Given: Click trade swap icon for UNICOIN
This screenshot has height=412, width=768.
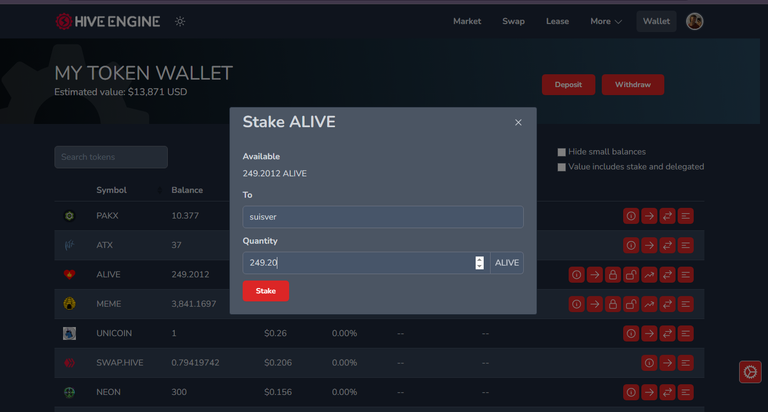Looking at the screenshot, I should point(667,334).
